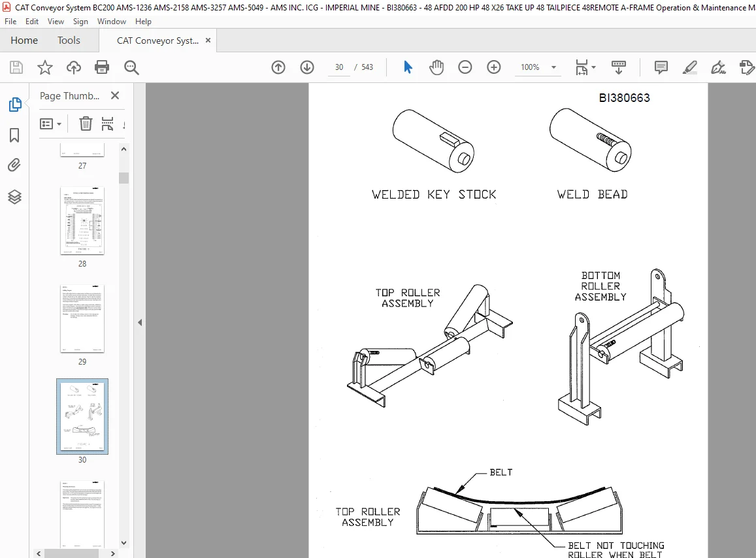
Task: Open the Bookmarks panel icon
Action: 14,135
